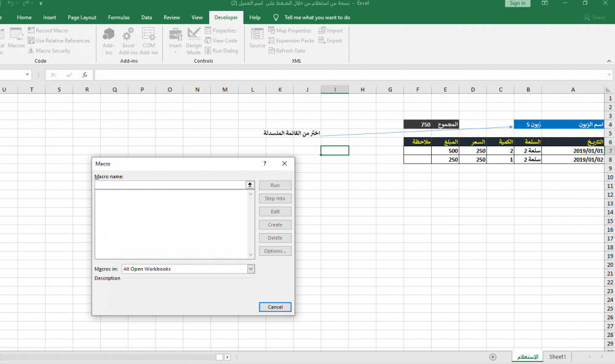
Task: Click the Select All corner triangle
Action: click(x=608, y=89)
